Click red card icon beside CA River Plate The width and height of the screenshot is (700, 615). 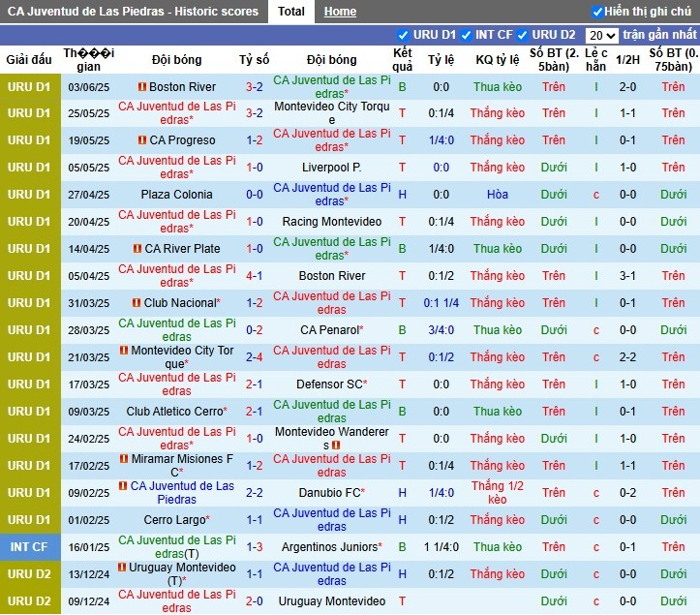137,248
